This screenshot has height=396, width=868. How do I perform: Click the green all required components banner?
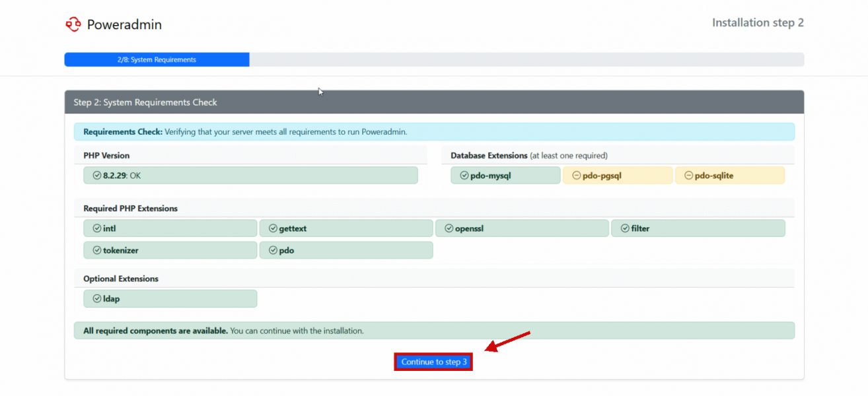pos(434,331)
